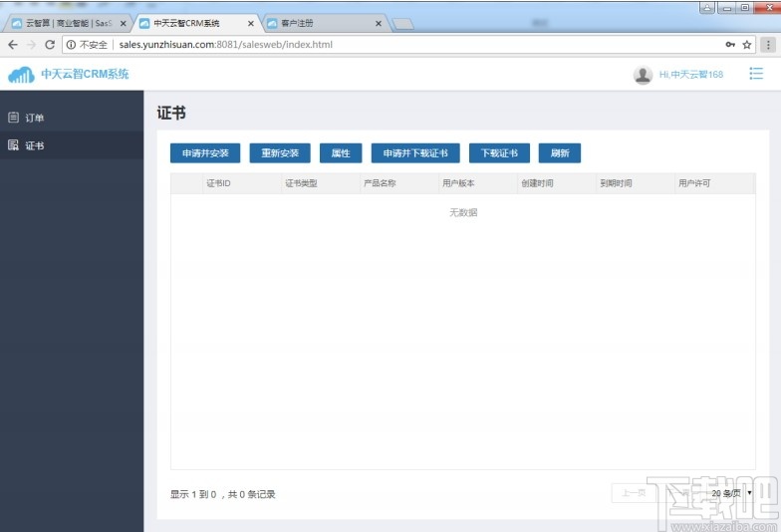This screenshot has width=781, height=532.
Task: Click the 申请并安装 button
Action: coord(205,153)
